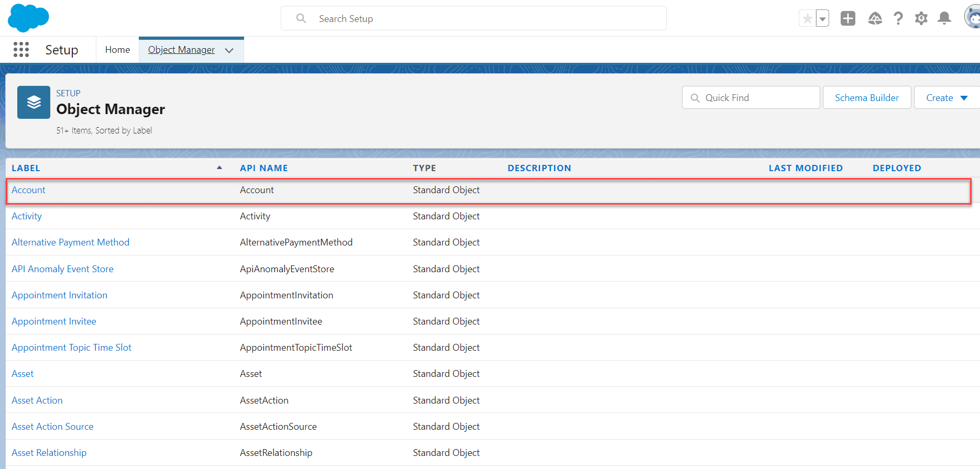Expand the Object Manager tab chevron
The height and width of the screenshot is (469, 980).
(229, 50)
